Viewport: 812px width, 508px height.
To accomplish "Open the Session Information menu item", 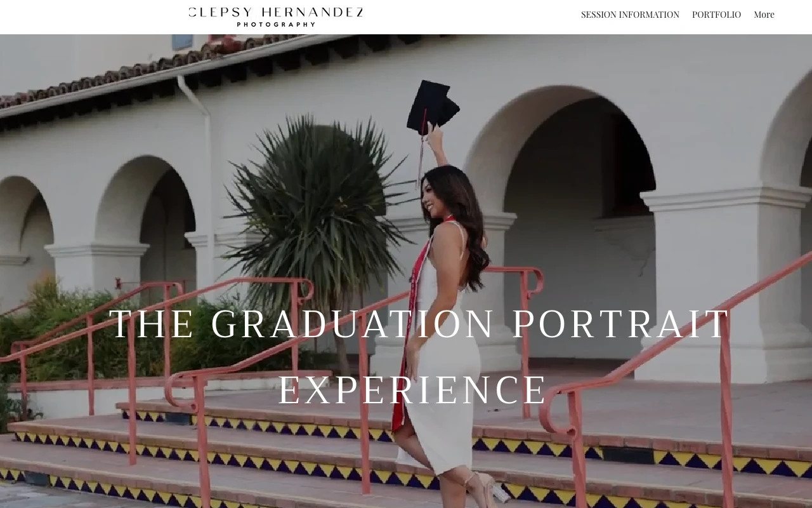I will click(630, 15).
